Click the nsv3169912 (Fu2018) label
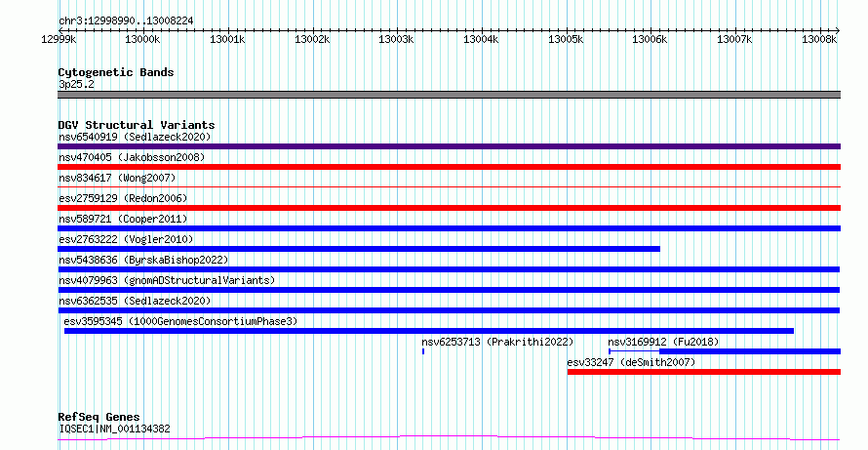 (663, 342)
